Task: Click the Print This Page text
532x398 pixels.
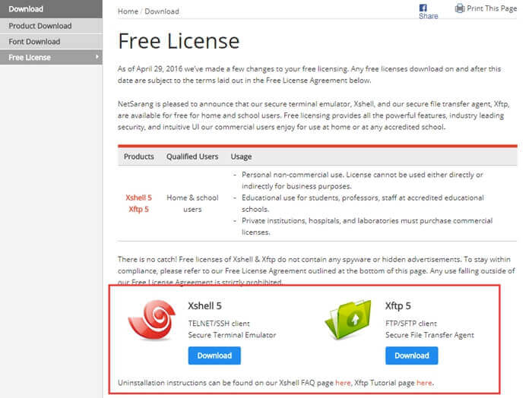Action: (x=492, y=8)
